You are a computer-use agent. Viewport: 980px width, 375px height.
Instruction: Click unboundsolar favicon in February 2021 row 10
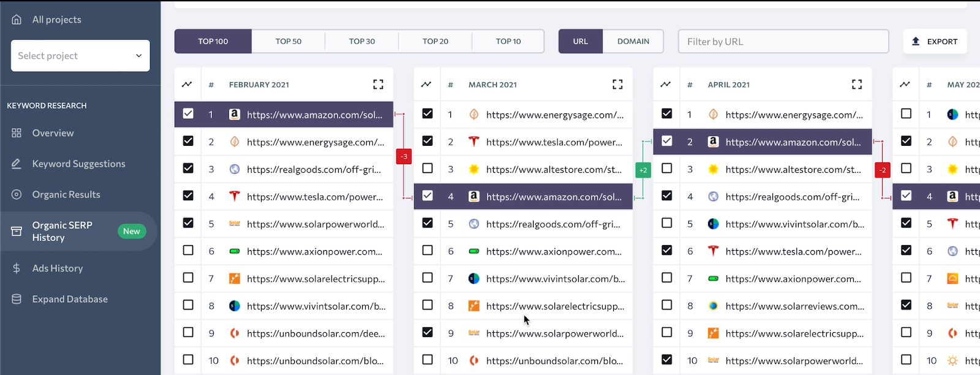point(234,361)
